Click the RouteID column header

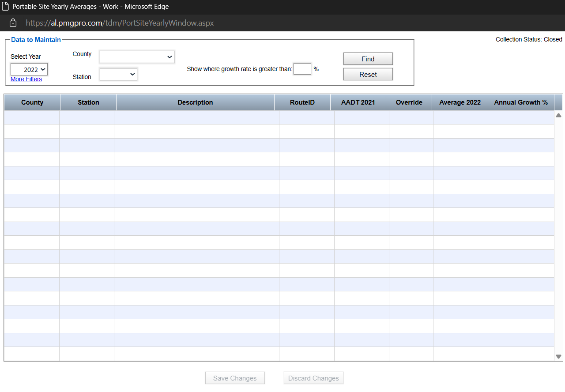pyautogui.click(x=302, y=102)
